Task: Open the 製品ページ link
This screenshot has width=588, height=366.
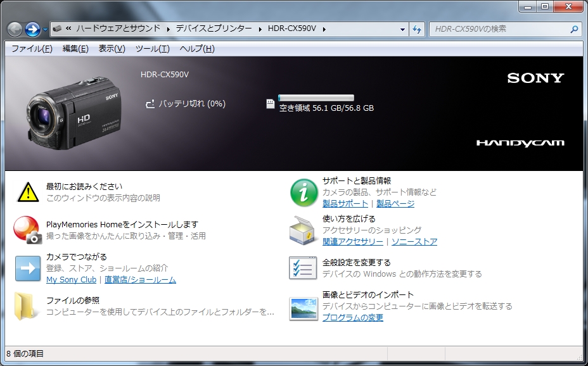Action: [x=395, y=203]
